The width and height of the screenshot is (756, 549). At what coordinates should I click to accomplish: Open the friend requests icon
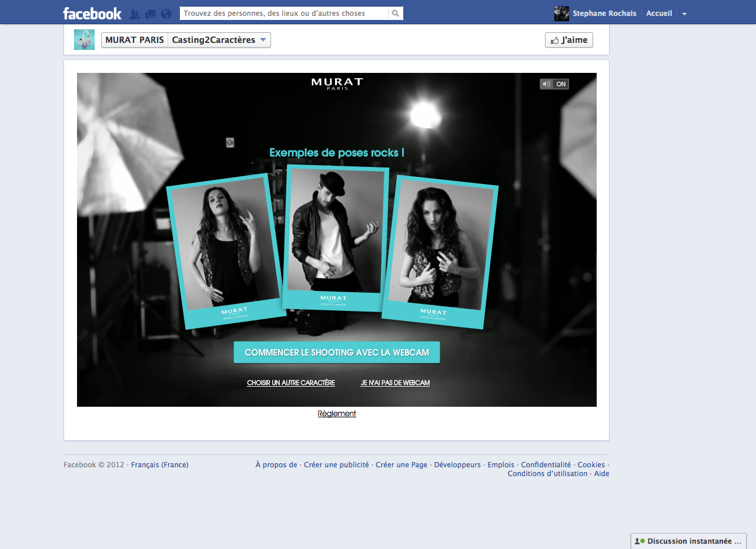(135, 14)
